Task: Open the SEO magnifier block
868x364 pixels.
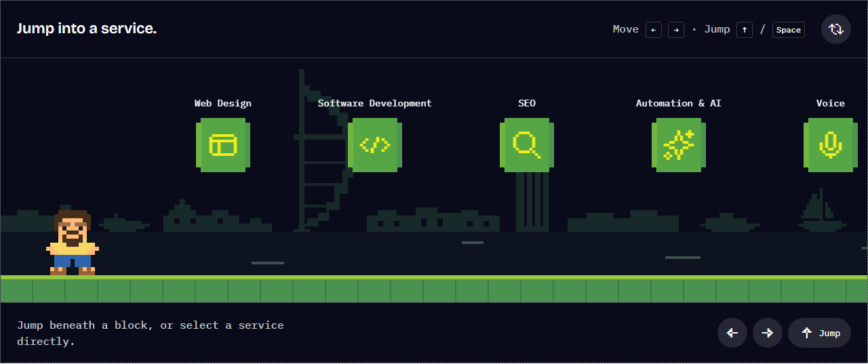Action: [x=527, y=145]
